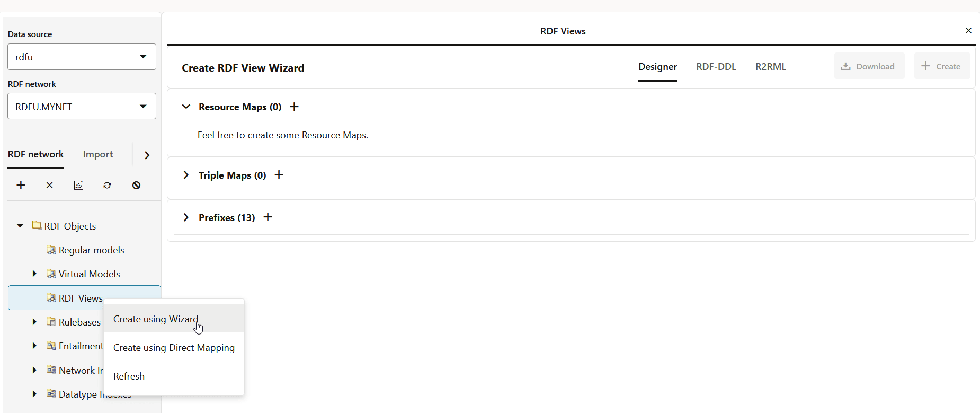Viewport: 980px width, 413px height.
Task: Switch to the R2RML tab
Action: (x=770, y=67)
